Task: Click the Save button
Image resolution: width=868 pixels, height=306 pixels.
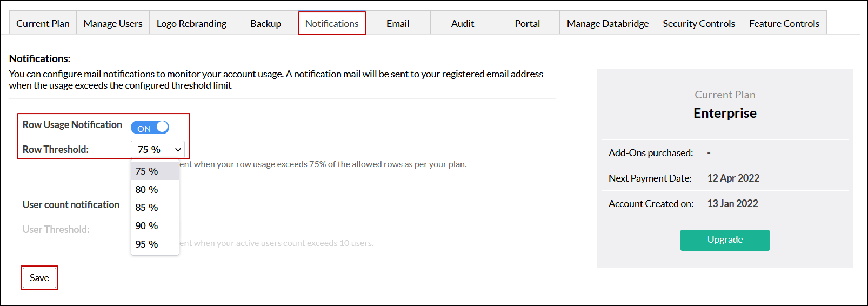Action: pyautogui.click(x=39, y=278)
